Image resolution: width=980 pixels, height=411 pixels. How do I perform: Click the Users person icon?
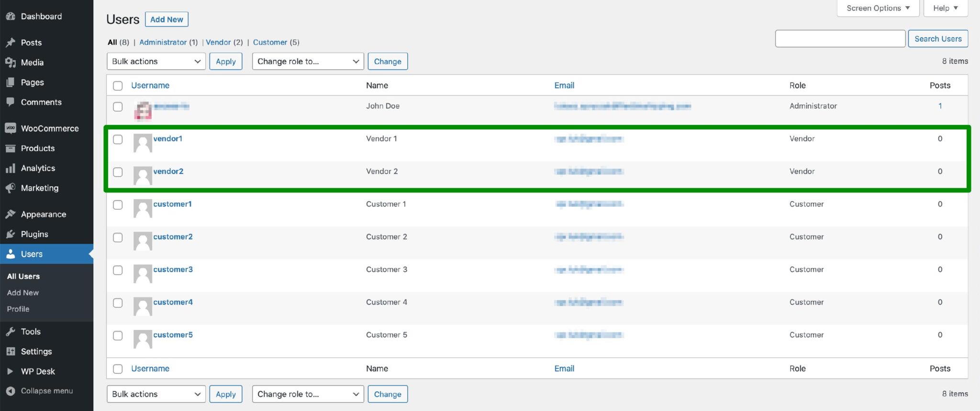point(11,254)
